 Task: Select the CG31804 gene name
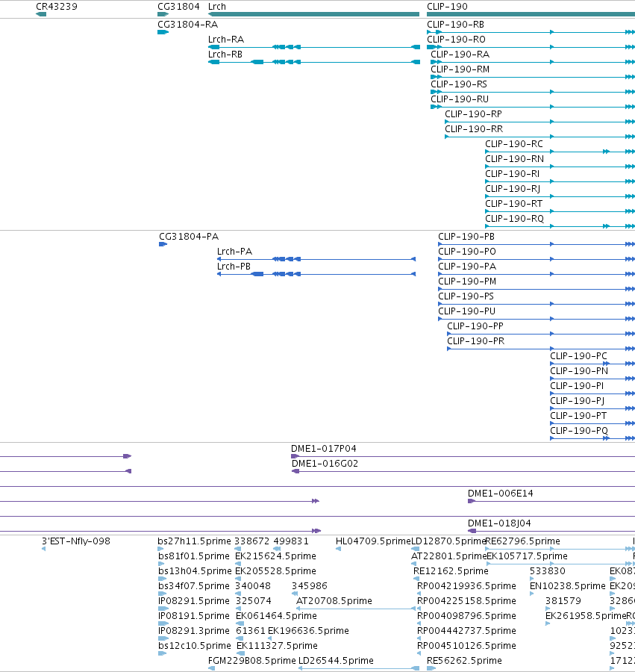(178, 7)
